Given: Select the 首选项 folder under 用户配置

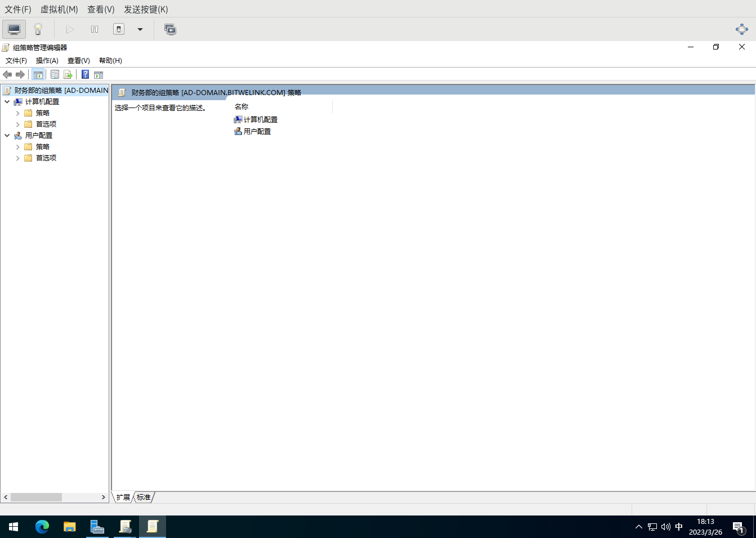Looking at the screenshot, I should tap(46, 158).
